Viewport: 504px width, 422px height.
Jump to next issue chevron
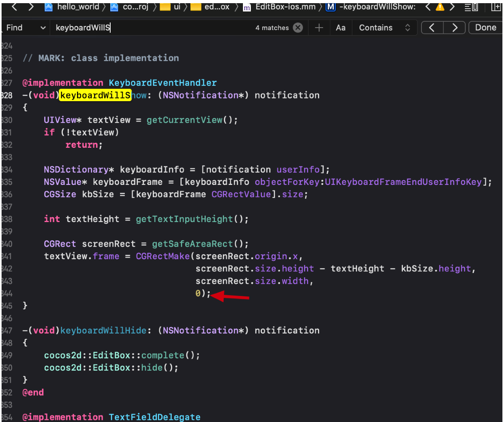coord(452,7)
